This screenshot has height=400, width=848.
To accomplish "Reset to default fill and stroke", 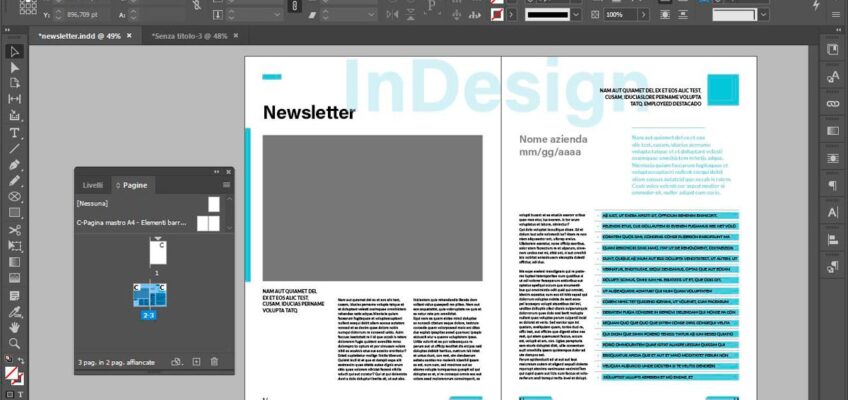I will pyautogui.click(x=8, y=358).
